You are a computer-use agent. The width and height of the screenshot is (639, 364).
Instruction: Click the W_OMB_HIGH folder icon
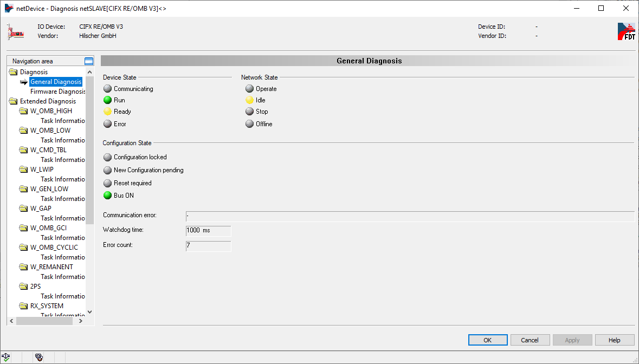tap(23, 111)
